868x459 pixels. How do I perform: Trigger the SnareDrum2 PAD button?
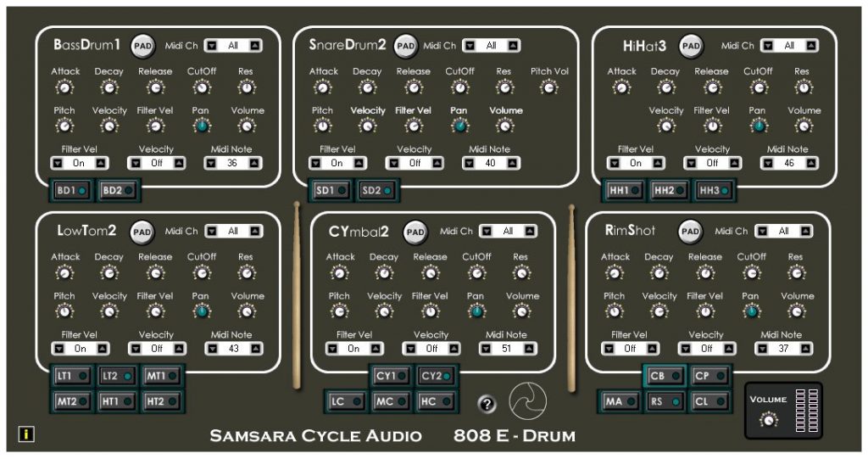coord(406,46)
